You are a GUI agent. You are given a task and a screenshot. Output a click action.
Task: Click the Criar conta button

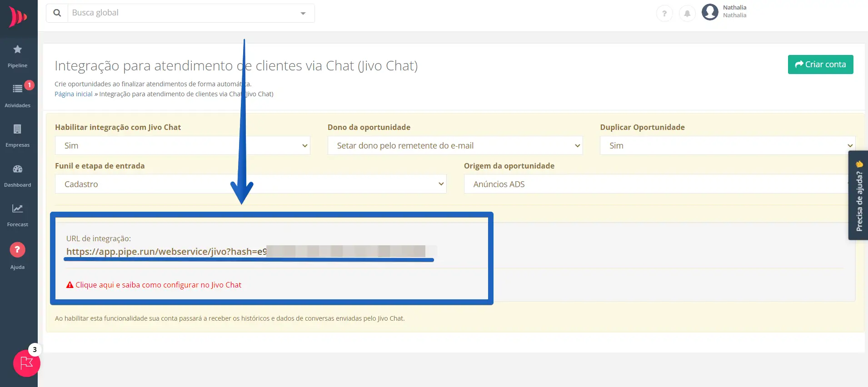[x=820, y=64]
